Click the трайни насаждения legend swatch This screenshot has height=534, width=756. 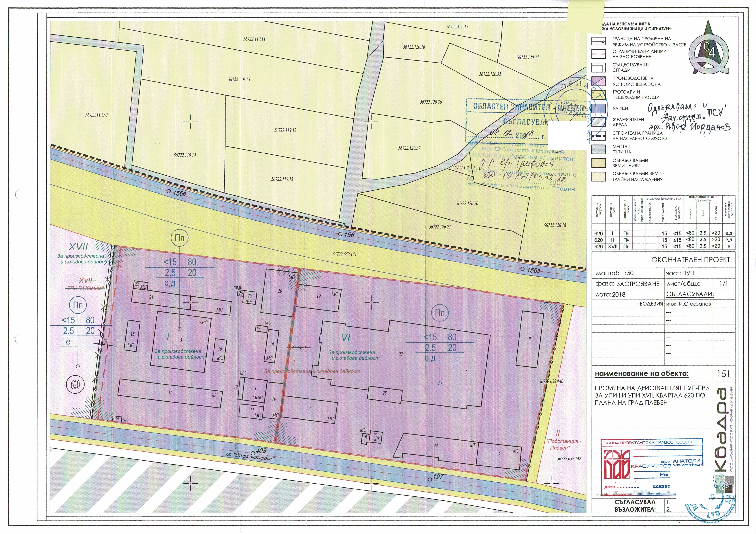(x=599, y=176)
